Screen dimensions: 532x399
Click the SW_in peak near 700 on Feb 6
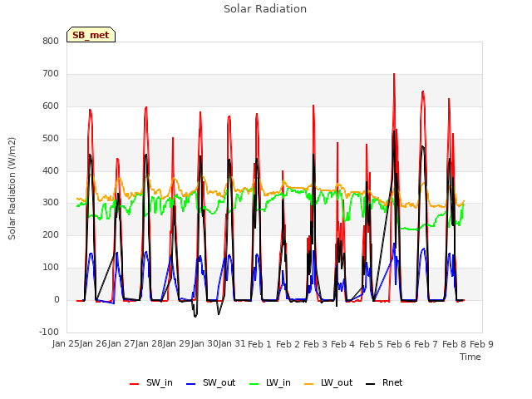point(394,74)
